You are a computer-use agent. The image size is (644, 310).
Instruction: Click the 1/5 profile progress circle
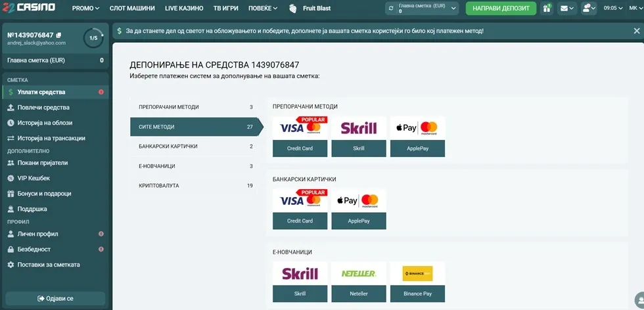pos(93,38)
